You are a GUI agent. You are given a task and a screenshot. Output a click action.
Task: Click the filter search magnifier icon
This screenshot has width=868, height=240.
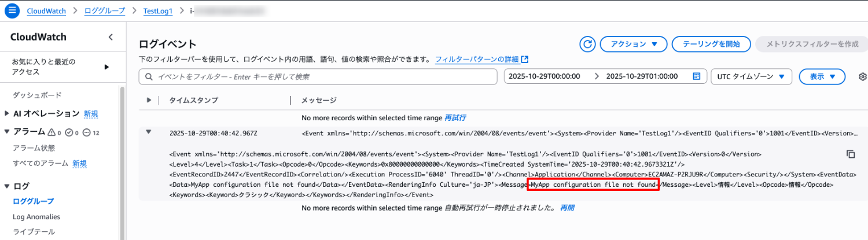click(149, 77)
